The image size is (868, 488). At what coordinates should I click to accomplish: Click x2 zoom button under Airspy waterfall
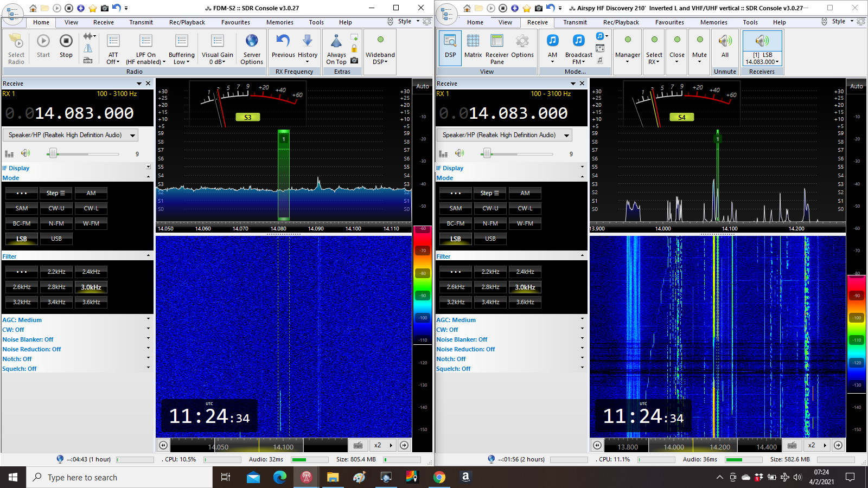[812, 445]
